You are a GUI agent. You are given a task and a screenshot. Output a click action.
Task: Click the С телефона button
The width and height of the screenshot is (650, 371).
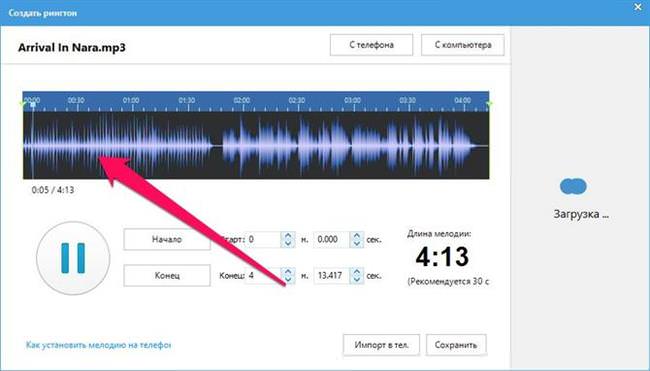tap(371, 45)
